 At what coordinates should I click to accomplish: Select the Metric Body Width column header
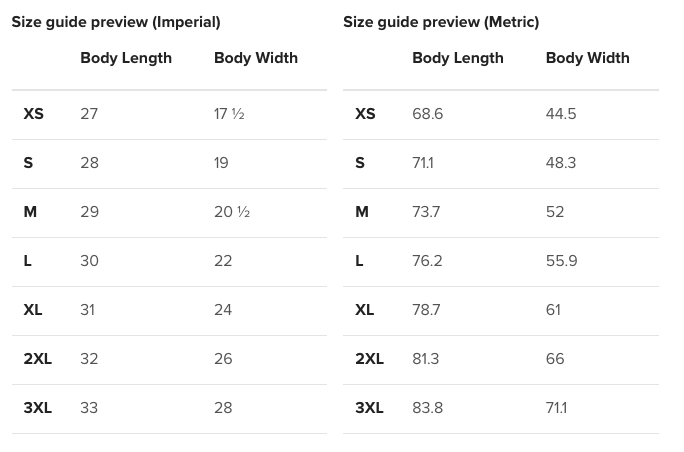coord(588,58)
